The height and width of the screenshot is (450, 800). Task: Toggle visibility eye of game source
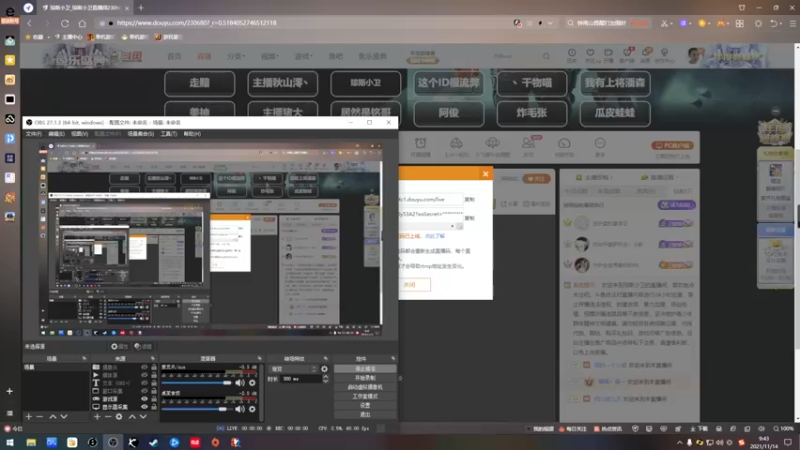(144, 398)
